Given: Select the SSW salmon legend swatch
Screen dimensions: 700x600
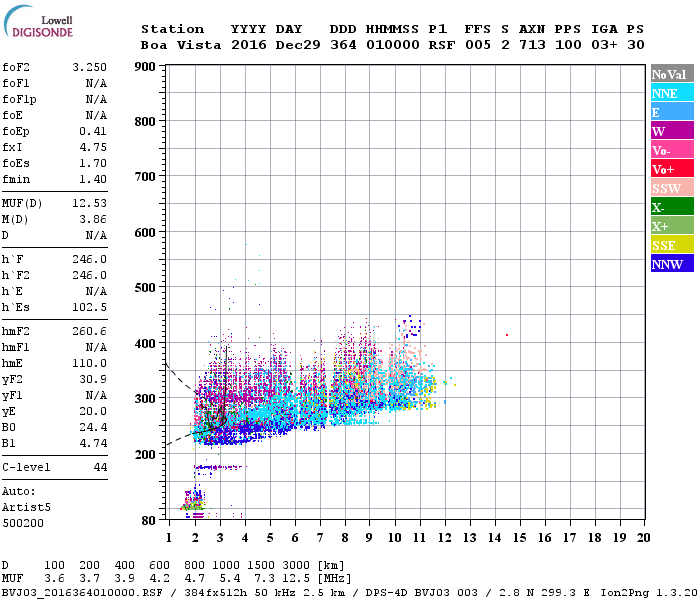Looking at the screenshot, I should click(672, 188).
